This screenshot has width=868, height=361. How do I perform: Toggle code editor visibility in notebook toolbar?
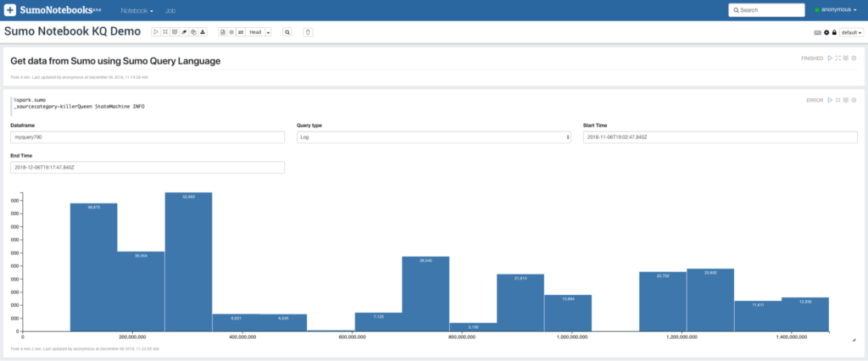165,32
